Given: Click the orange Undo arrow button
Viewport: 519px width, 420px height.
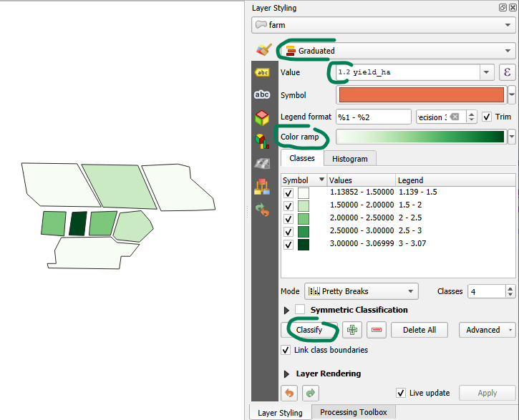Looking at the screenshot, I should coord(289,393).
